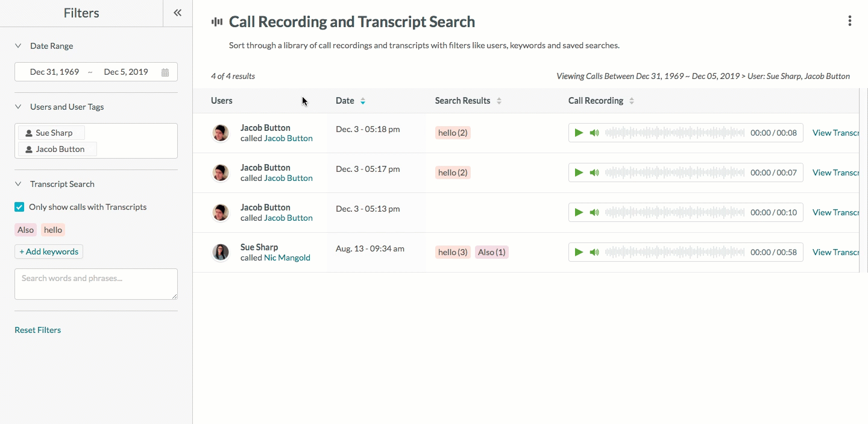Click hello (3) result in Sue Sharp row

tap(453, 252)
